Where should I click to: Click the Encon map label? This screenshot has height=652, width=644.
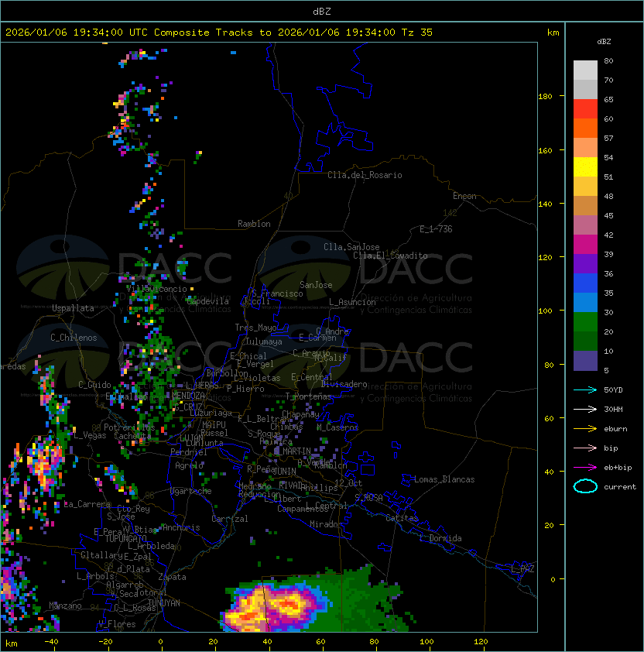click(x=464, y=196)
